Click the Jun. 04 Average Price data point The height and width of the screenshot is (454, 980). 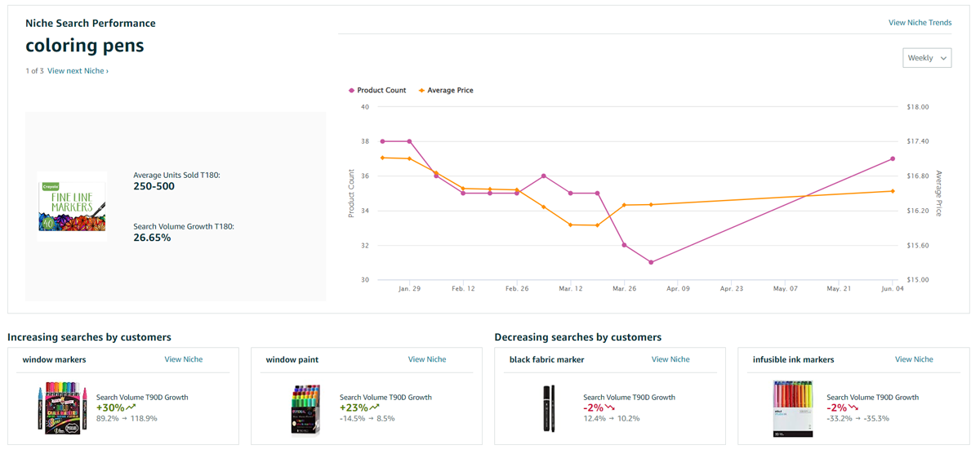point(893,191)
